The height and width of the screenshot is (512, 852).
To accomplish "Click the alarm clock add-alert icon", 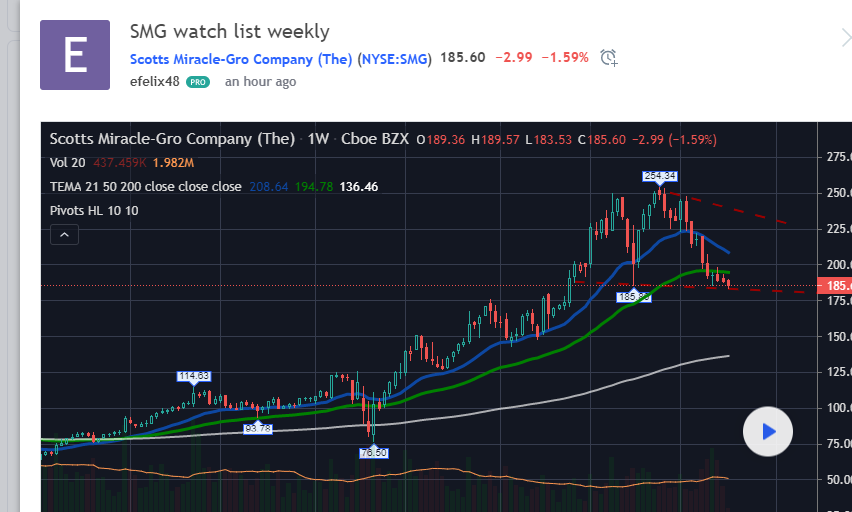I will coord(609,57).
